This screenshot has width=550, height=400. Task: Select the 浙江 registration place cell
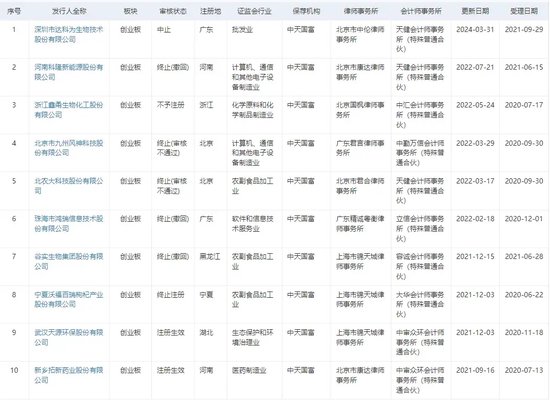(x=206, y=105)
